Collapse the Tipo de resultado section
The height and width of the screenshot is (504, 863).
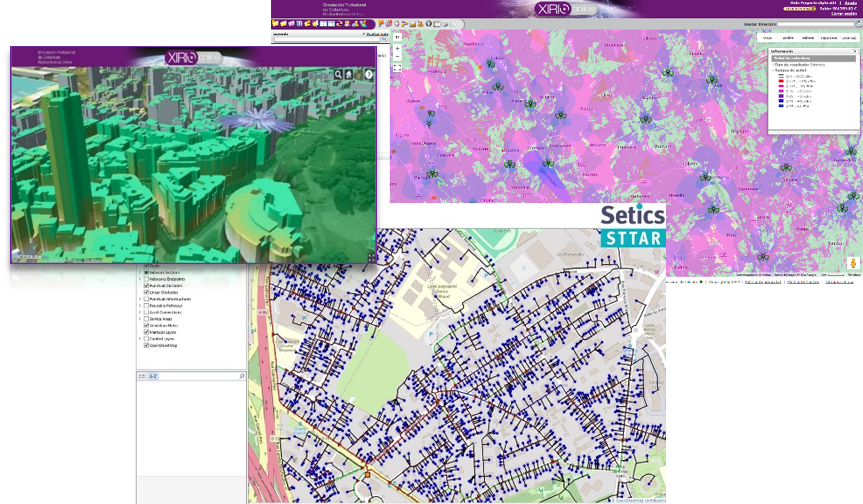pyautogui.click(x=773, y=65)
